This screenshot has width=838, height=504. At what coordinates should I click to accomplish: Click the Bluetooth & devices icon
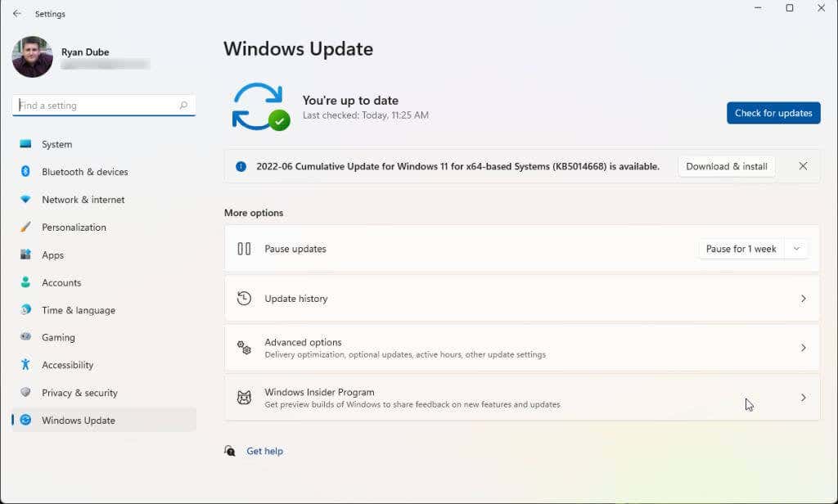tap(25, 172)
